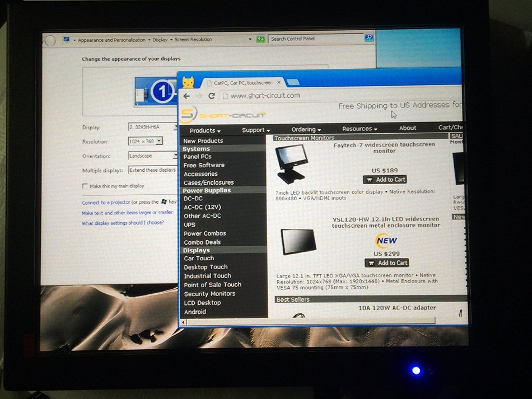Click the browser Forward arrow
532x399 pixels.
click(x=199, y=96)
